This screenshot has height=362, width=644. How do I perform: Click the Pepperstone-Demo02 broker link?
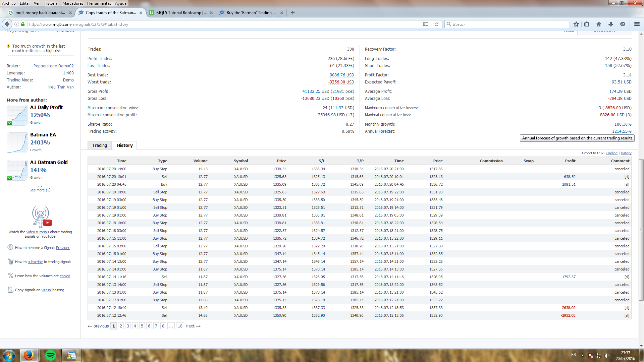coord(53,66)
